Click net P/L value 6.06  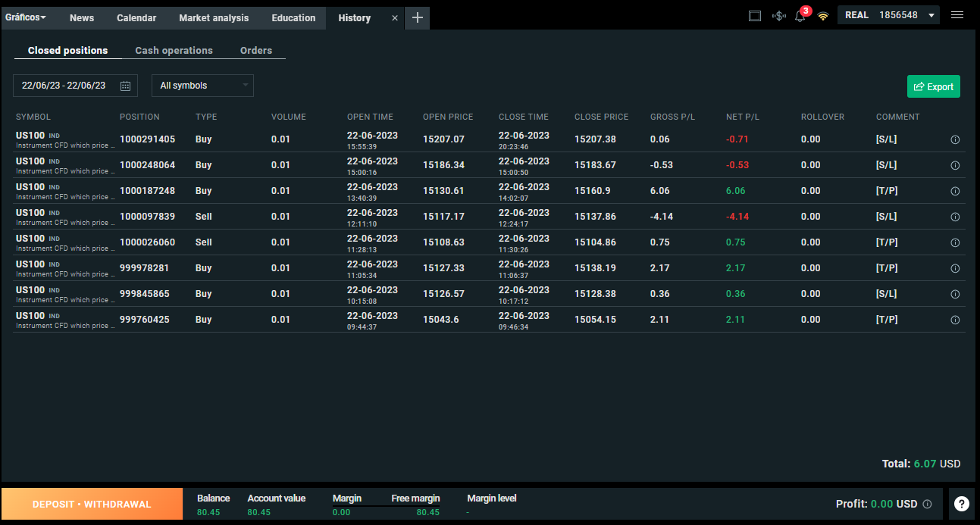coord(735,191)
